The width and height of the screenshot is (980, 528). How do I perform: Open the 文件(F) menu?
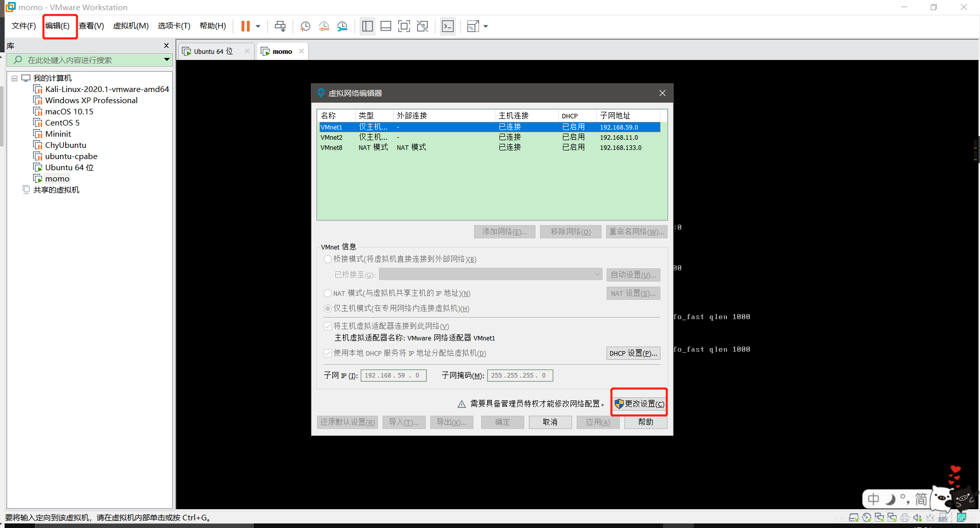click(x=24, y=26)
